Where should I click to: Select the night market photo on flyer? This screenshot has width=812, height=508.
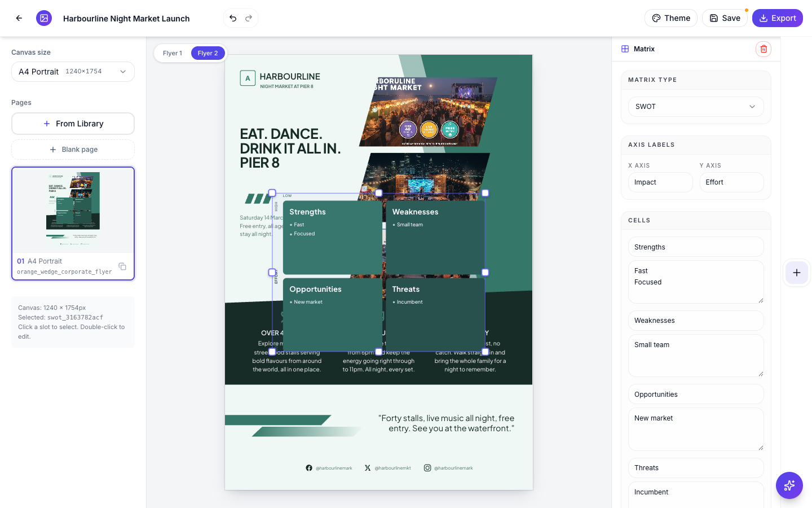point(429,112)
